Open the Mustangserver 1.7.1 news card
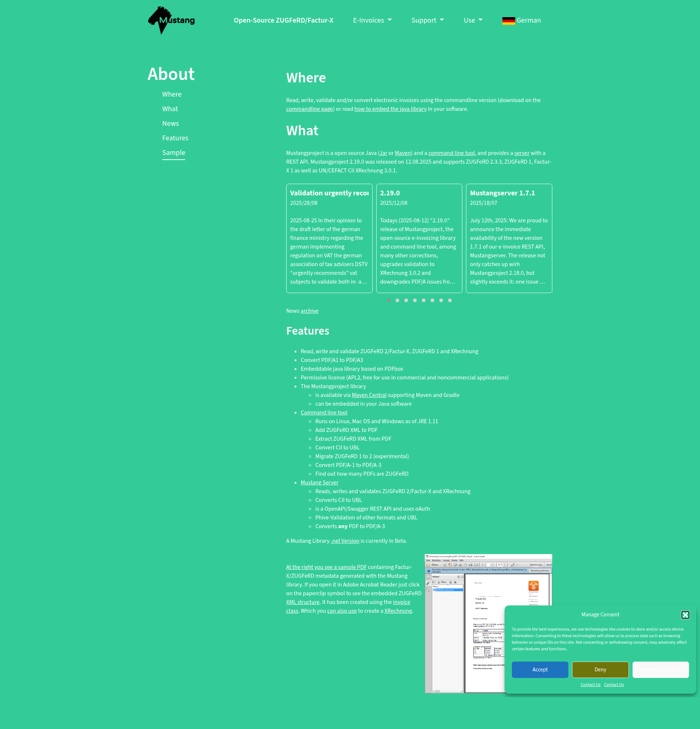This screenshot has height=729, width=700. click(x=509, y=238)
